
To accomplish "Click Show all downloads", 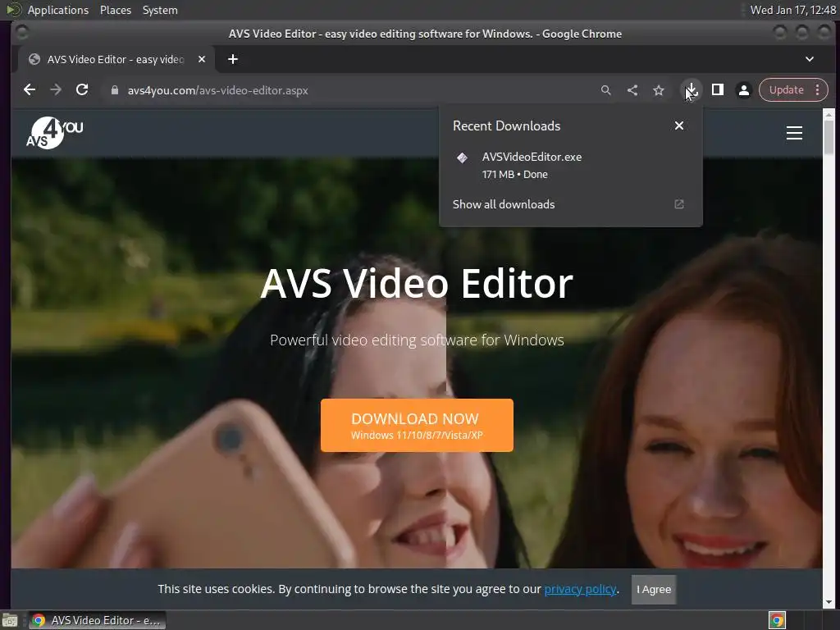I will tap(504, 204).
